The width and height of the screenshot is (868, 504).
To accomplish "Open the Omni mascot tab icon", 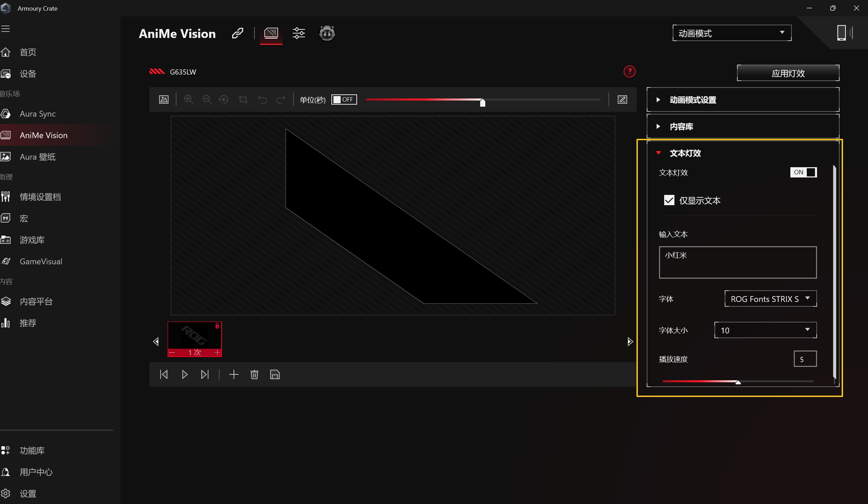I will pyautogui.click(x=327, y=34).
